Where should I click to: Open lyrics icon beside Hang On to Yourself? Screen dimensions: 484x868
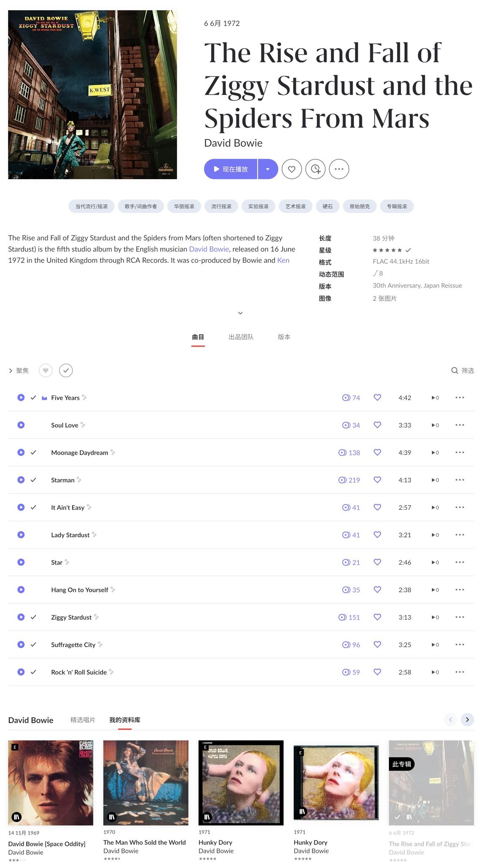pyautogui.click(x=113, y=590)
